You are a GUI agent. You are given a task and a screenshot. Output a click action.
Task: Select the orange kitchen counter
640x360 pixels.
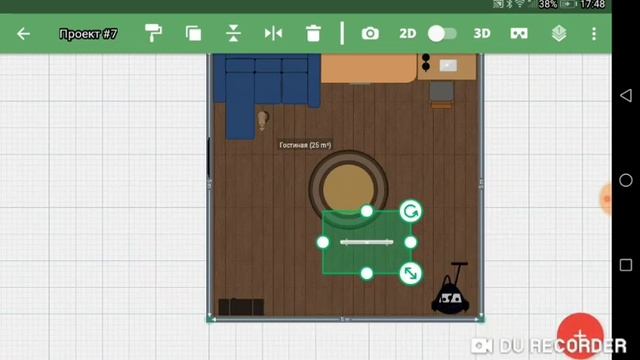(x=369, y=68)
